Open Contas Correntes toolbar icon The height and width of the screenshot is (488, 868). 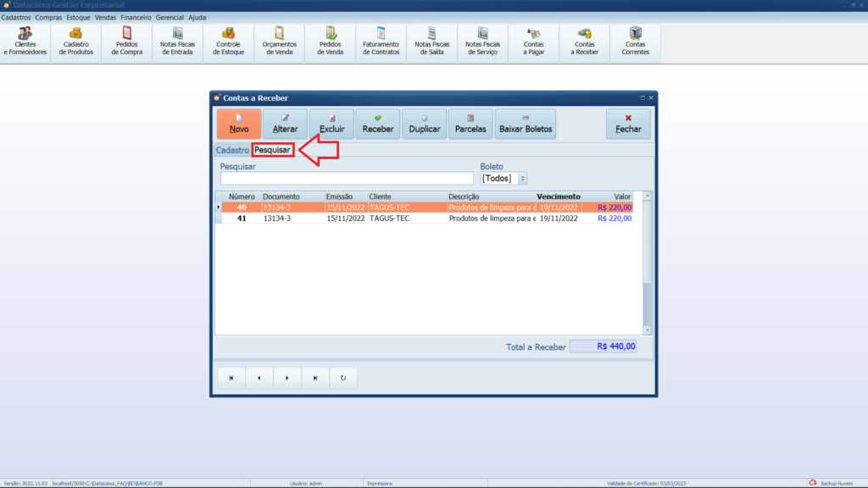[x=636, y=42]
